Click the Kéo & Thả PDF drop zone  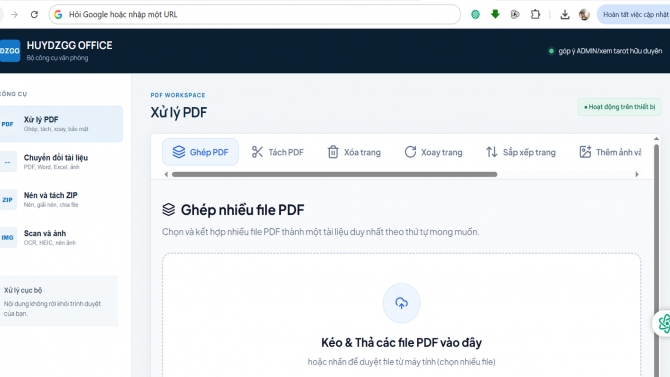pos(401,315)
